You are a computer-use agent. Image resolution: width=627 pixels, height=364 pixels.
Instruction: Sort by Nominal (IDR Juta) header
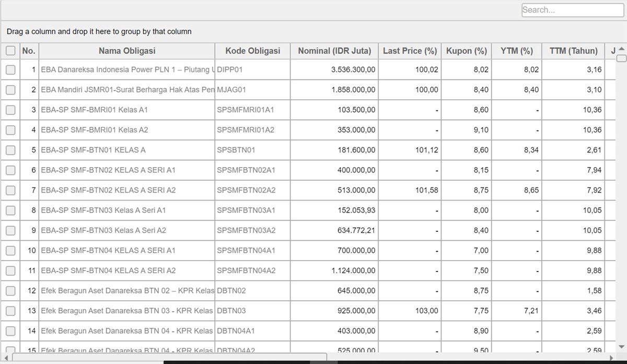coord(334,51)
